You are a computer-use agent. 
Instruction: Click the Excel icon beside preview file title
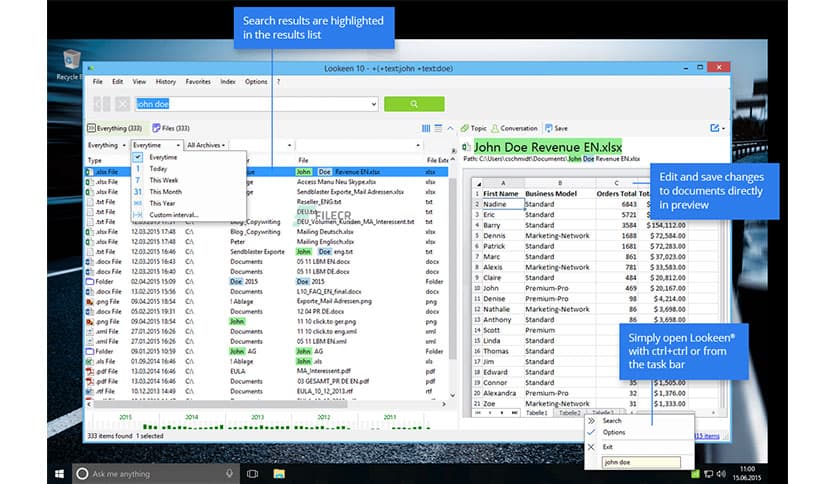pos(466,147)
